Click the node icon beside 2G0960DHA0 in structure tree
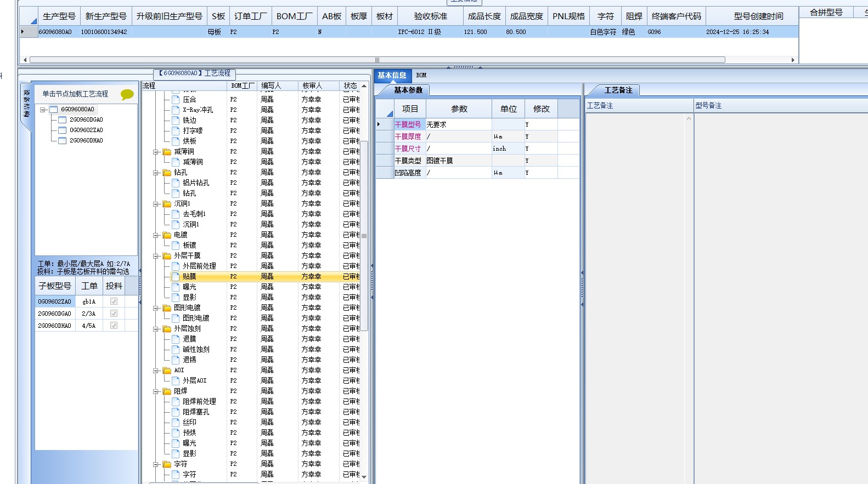Image resolution: width=868 pixels, height=484 pixels. [x=63, y=141]
